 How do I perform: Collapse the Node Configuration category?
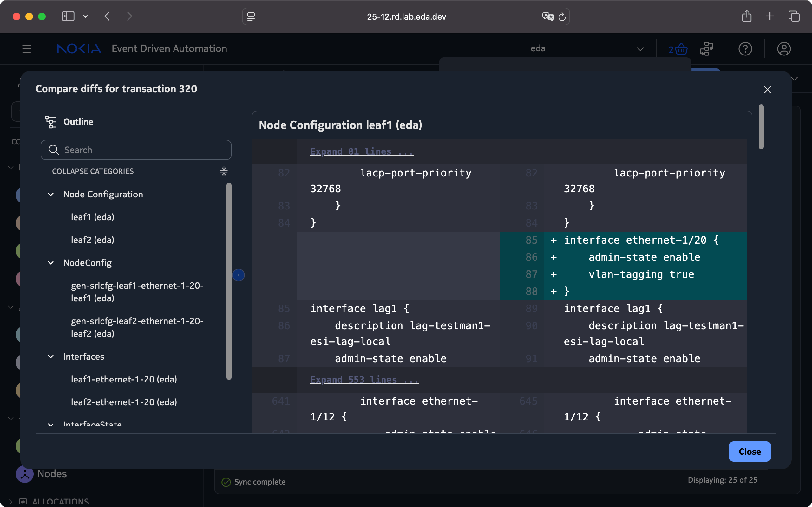click(51, 195)
